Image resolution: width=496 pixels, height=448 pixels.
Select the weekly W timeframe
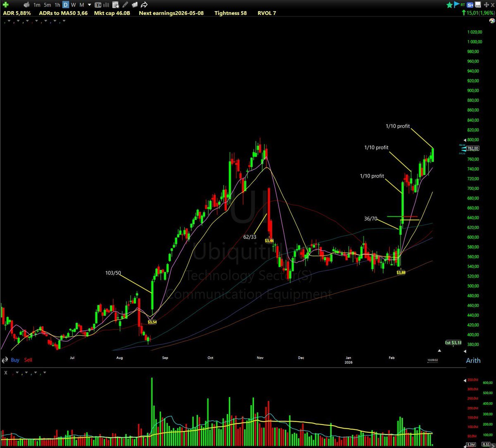tap(73, 5)
